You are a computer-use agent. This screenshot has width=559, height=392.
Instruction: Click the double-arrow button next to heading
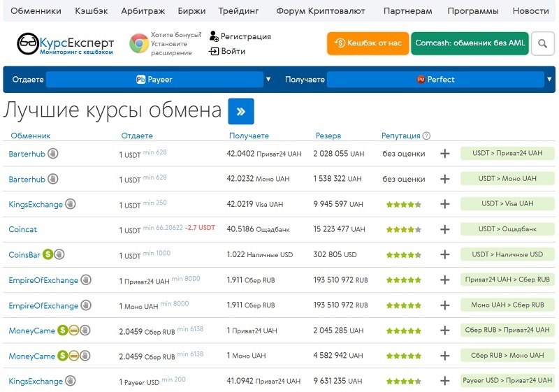click(241, 111)
